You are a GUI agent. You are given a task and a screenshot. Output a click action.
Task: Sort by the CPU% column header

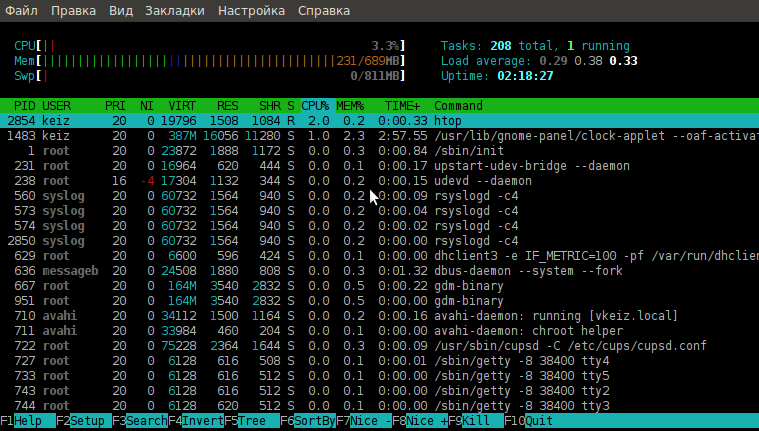(315, 106)
